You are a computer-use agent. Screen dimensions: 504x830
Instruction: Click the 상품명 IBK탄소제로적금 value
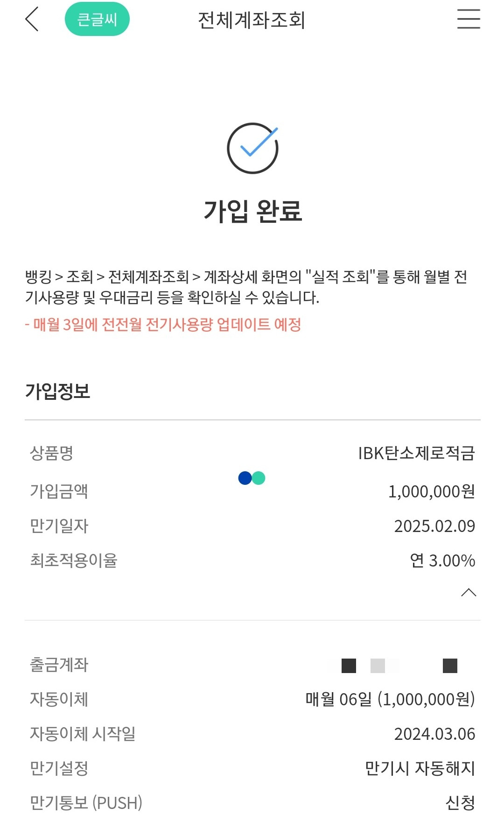click(416, 453)
